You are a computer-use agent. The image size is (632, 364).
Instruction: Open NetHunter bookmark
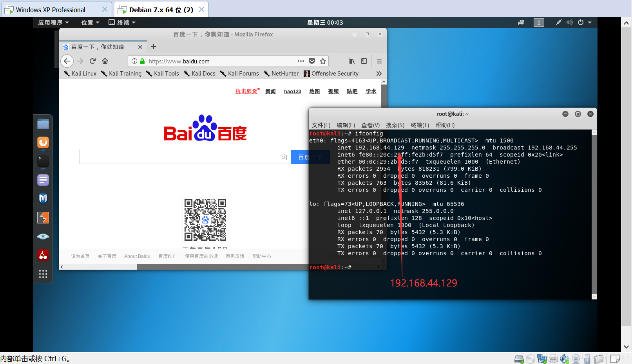coord(281,74)
